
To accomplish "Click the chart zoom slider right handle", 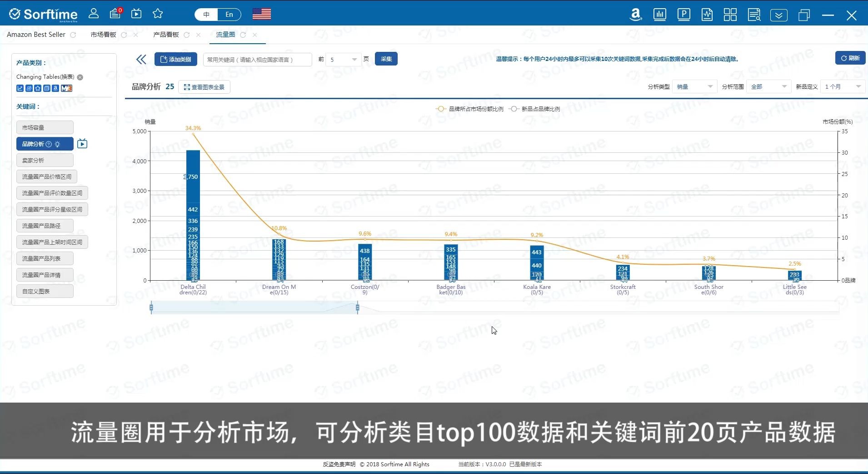I will [358, 308].
